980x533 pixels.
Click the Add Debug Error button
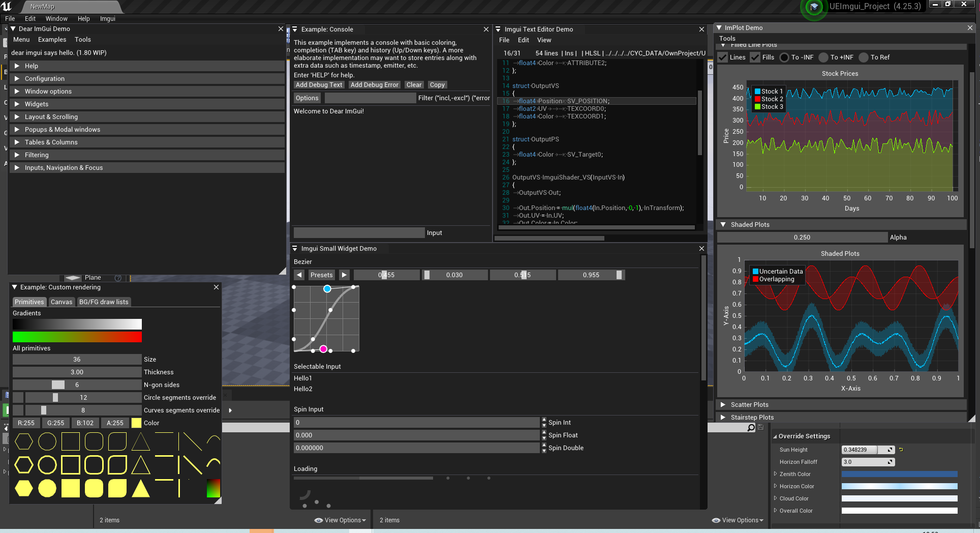(375, 85)
